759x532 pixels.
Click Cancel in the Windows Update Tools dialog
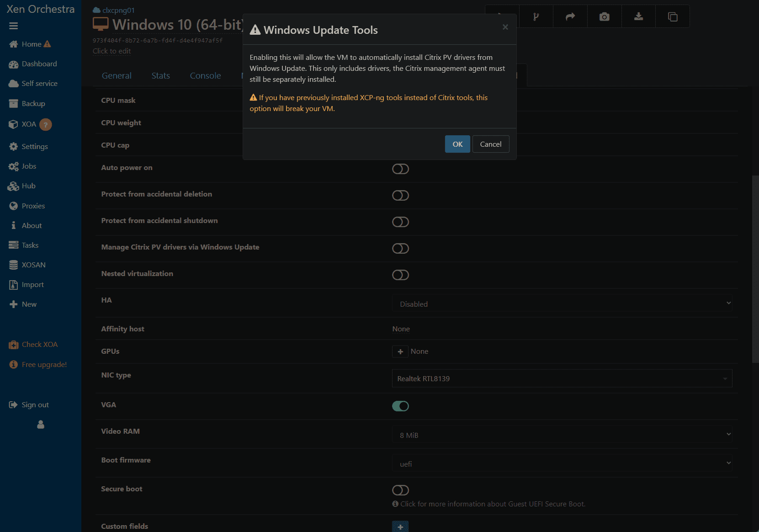(491, 144)
